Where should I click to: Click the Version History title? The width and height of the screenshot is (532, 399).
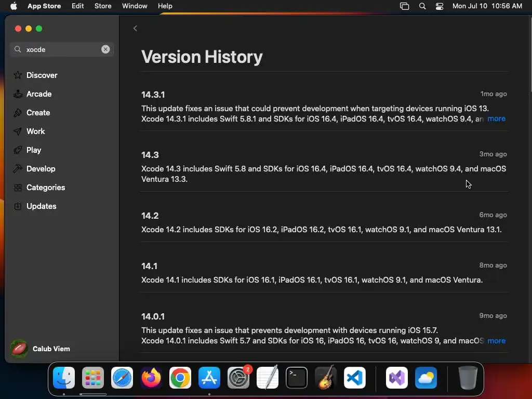pos(202,57)
